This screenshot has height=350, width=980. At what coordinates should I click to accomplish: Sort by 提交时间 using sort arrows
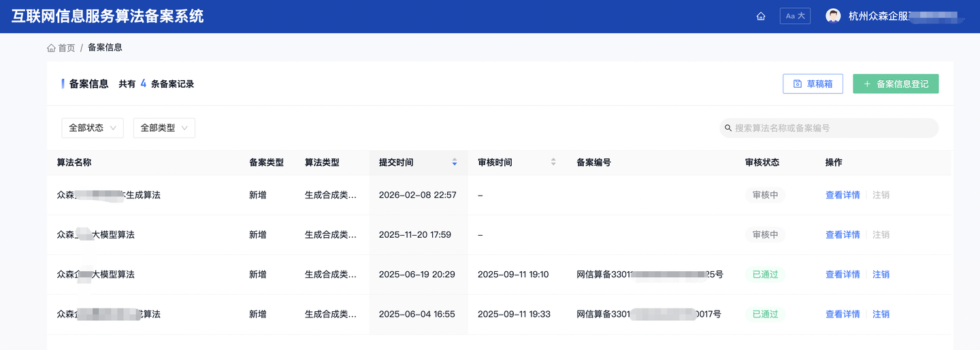tap(455, 162)
